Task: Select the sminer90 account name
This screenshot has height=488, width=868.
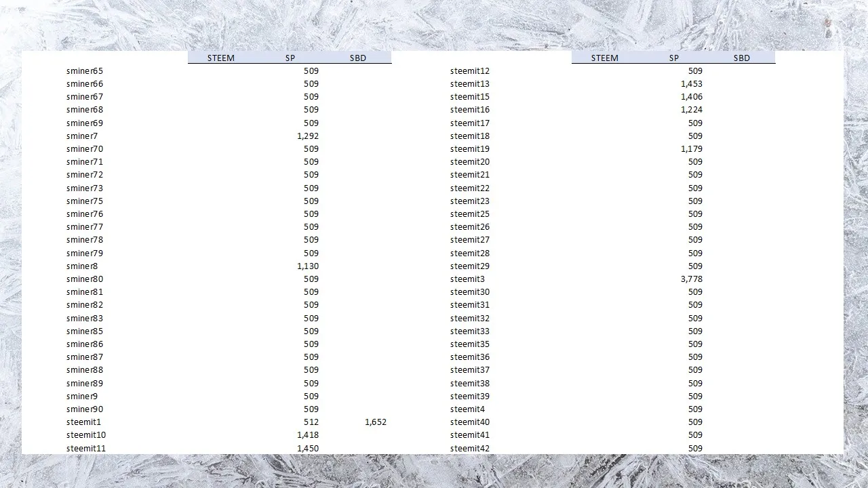Action: click(x=85, y=409)
